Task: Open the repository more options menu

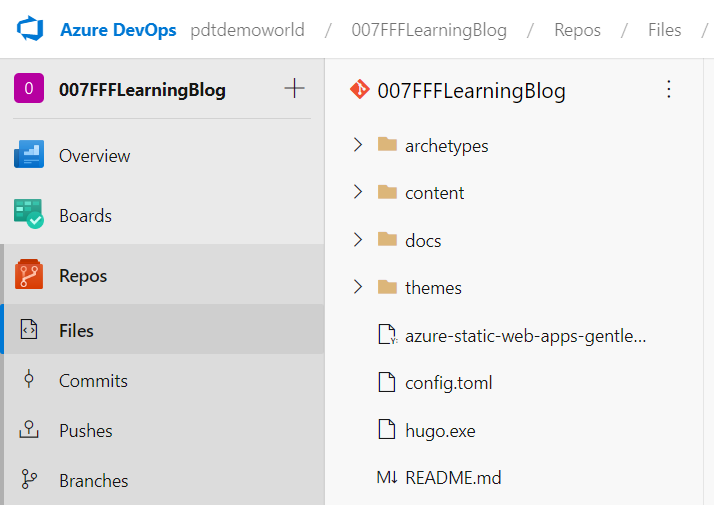Action: [x=669, y=90]
